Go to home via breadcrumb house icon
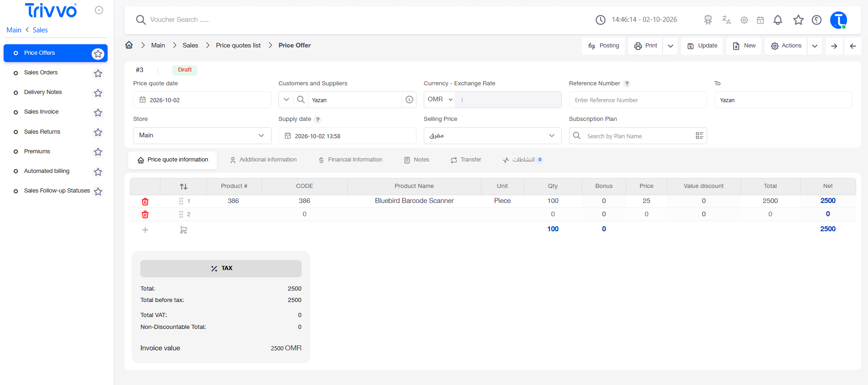This screenshot has width=868, height=385. [x=129, y=45]
